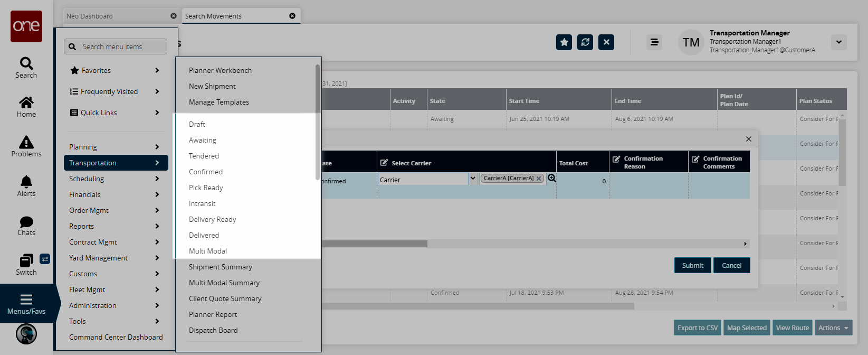Click the dialog horizontal scrollbar thumb
This screenshot has width=868, height=355.
tap(375, 244)
